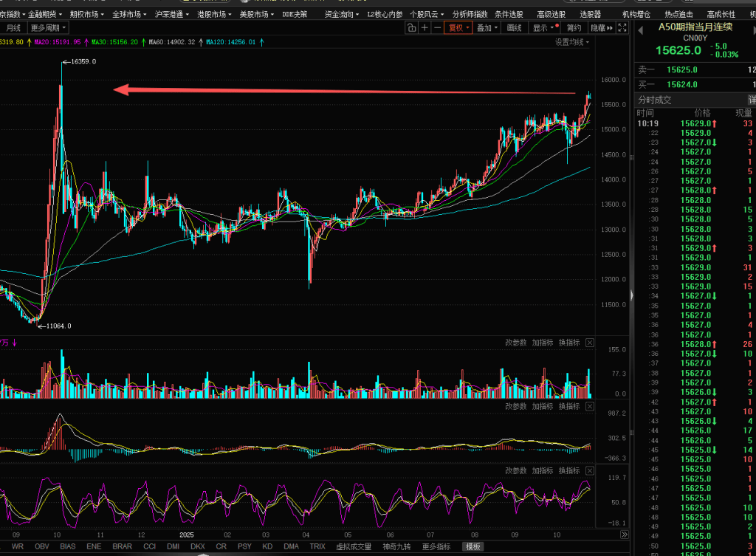The image size is (756, 556).
Task: Expand the 更多周期 period dropdown
Action: pos(49,28)
